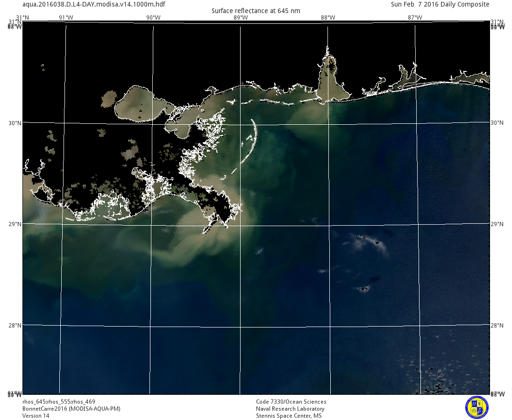
Task: Click the 'Stennis Space Center, MS' text
Action: point(289,416)
